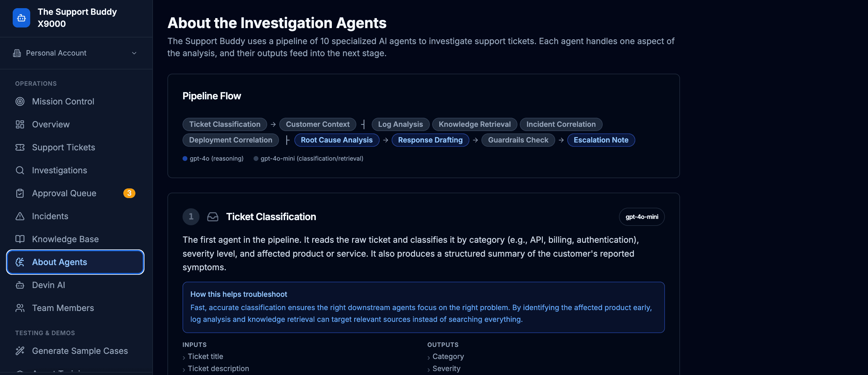The height and width of the screenshot is (375, 868).
Task: Click the step number 1 circle
Action: pyautogui.click(x=191, y=217)
